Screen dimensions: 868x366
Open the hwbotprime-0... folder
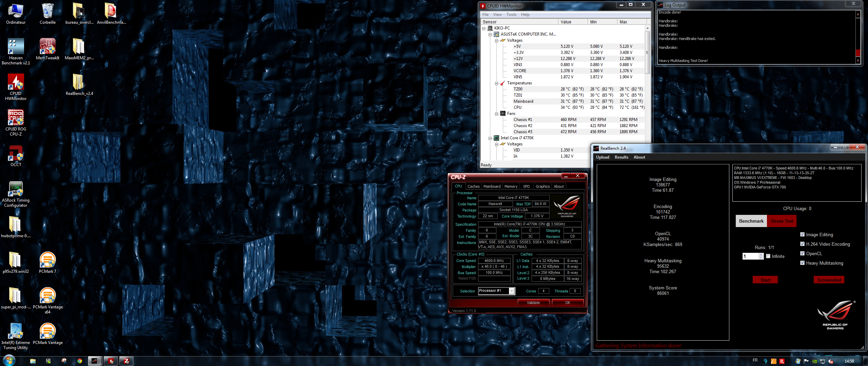(x=16, y=227)
